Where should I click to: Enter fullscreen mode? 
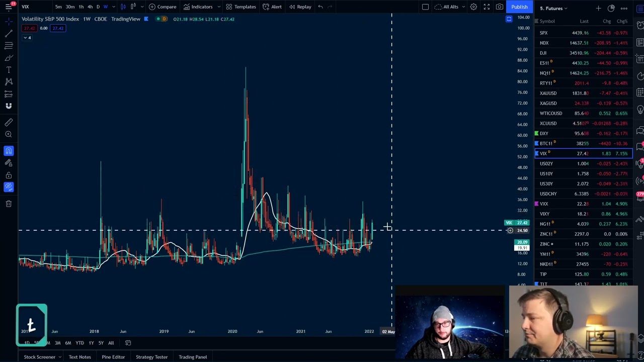click(x=487, y=7)
